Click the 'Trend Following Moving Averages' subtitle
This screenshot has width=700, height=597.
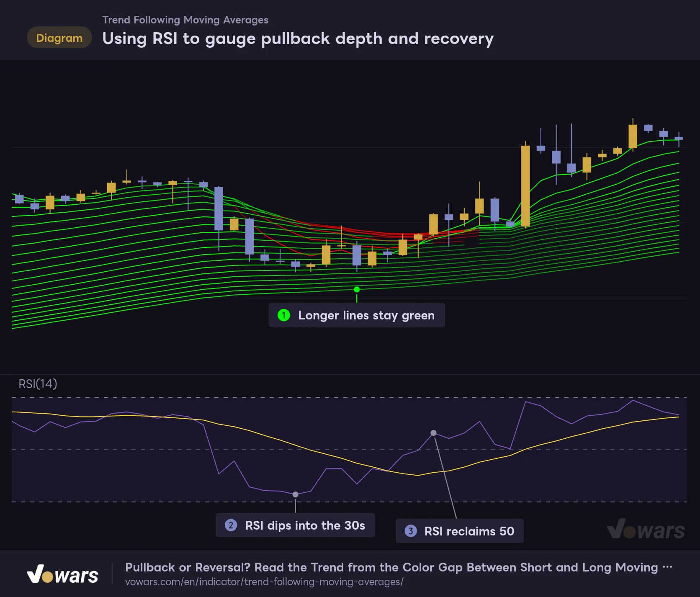pyautogui.click(x=185, y=20)
